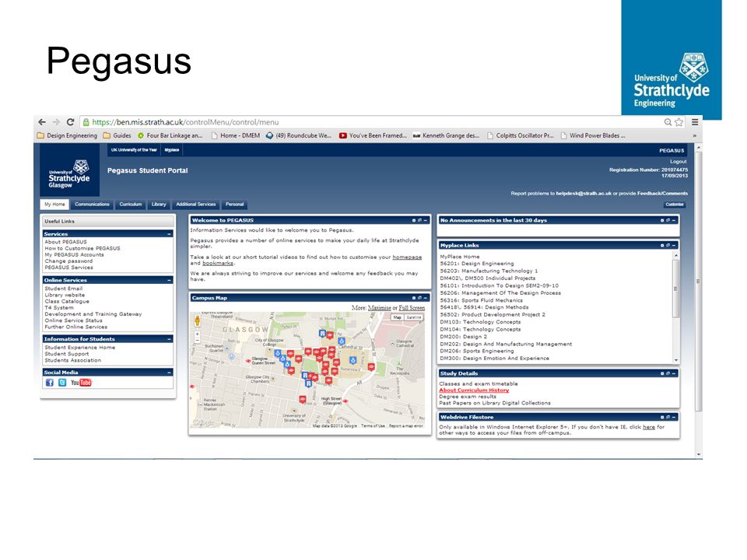Viewport: 747px width, 560px height.
Task: Open the Chrome hamburger menu
Action: point(695,122)
